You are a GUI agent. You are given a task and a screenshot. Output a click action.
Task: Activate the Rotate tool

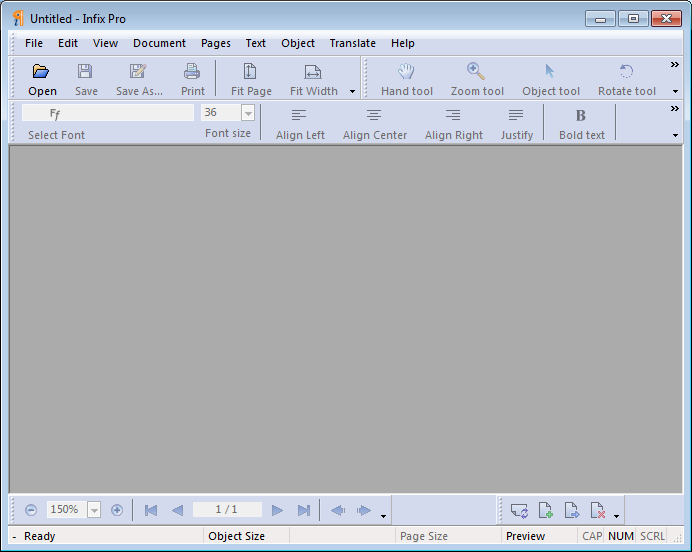pos(626,72)
